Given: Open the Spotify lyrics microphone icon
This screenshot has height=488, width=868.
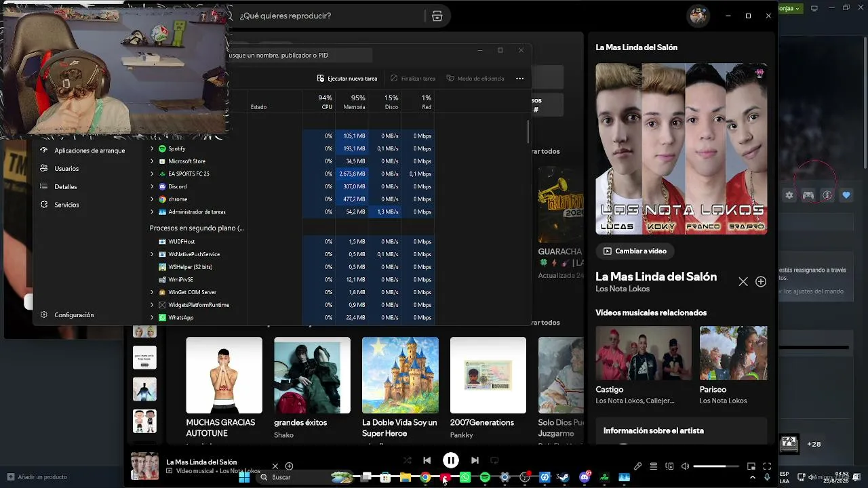Looking at the screenshot, I should tap(637, 466).
